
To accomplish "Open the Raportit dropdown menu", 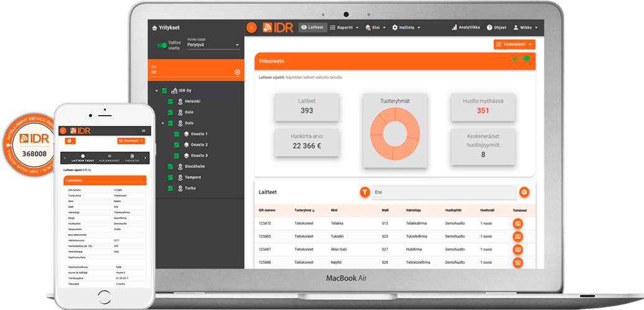I will (x=344, y=27).
